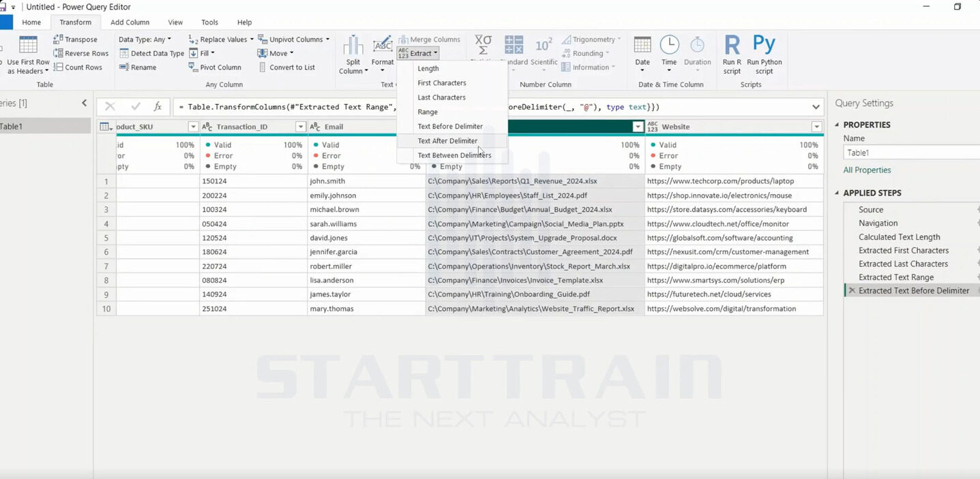Click the Merge Columns button

pyautogui.click(x=429, y=40)
